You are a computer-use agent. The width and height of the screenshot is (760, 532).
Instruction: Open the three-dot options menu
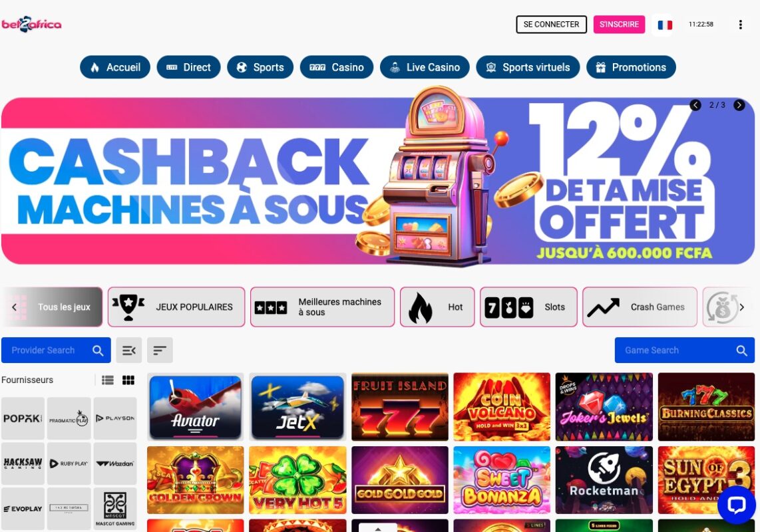740,25
